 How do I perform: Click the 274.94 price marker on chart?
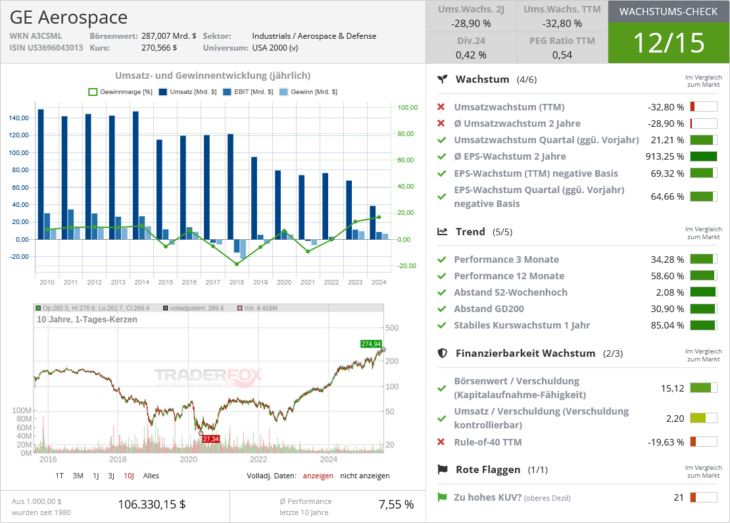(371, 344)
